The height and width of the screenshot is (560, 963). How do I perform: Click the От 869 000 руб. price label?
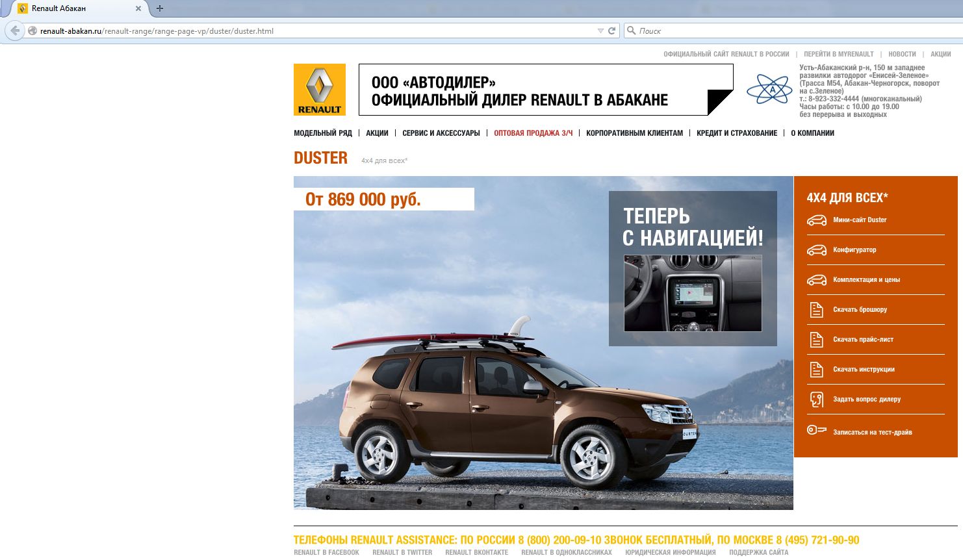[x=363, y=199]
